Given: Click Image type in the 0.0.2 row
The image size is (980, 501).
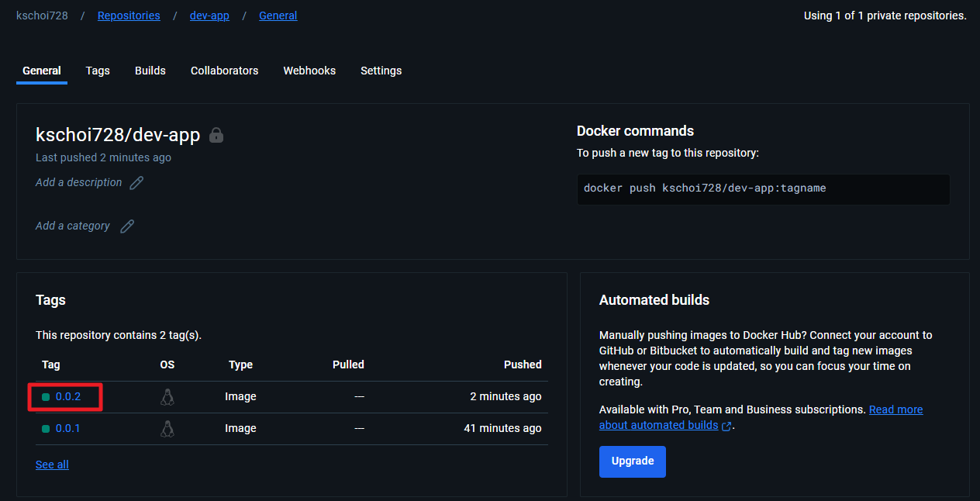Looking at the screenshot, I should [240, 396].
